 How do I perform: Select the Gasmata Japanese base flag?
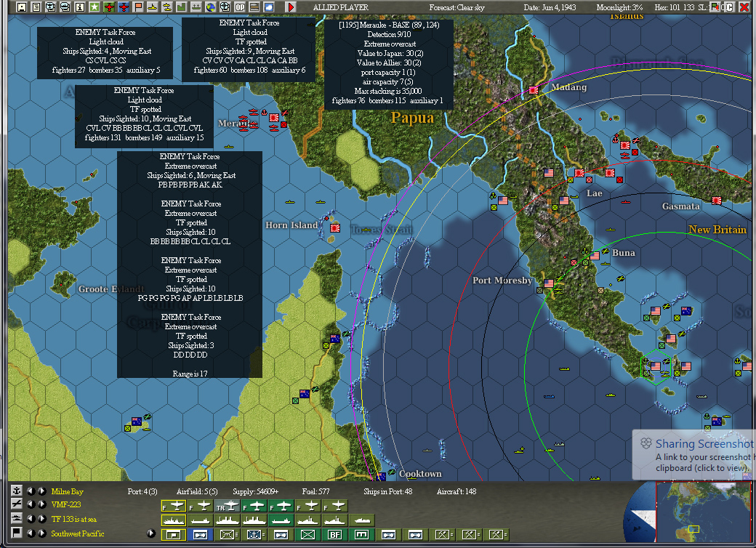tap(717, 201)
